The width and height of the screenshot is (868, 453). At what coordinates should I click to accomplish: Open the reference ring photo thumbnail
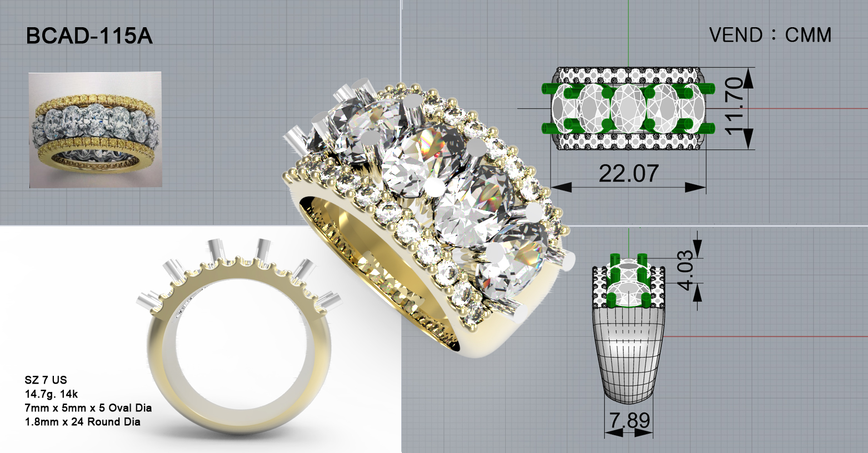(95, 130)
